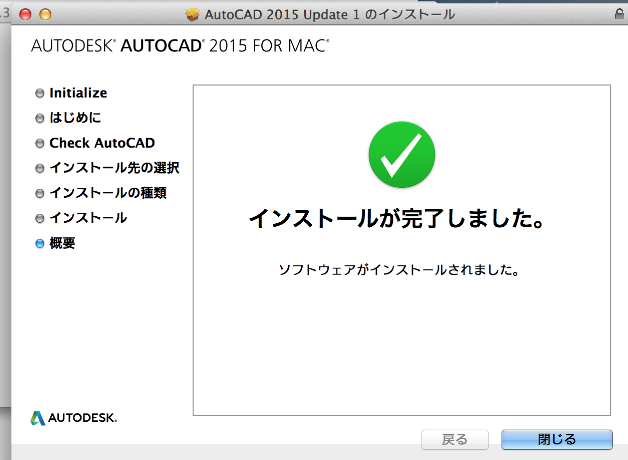The image size is (628, 460).
Task: Click the red close window button
Action: (25, 14)
